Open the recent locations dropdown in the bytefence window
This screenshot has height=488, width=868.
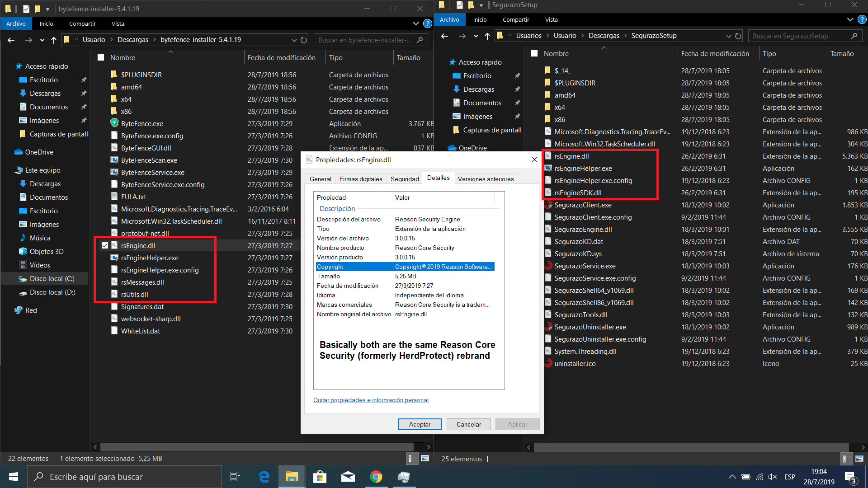(x=42, y=40)
